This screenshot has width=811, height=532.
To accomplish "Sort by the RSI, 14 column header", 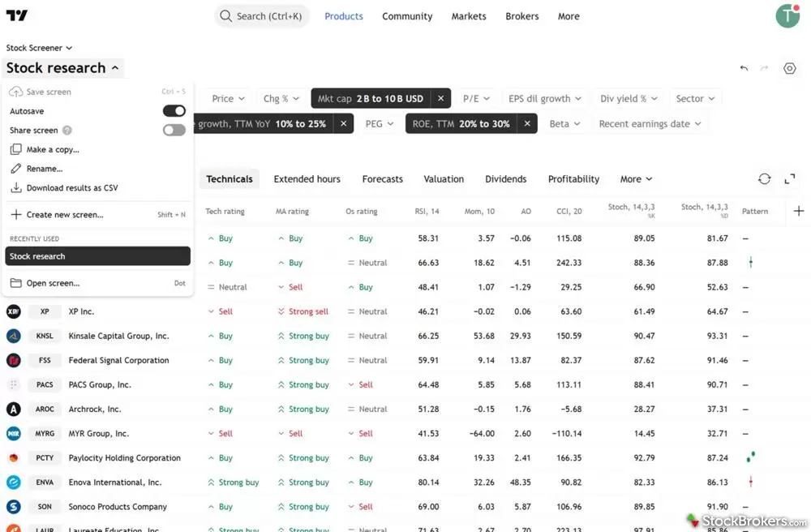I will point(427,211).
